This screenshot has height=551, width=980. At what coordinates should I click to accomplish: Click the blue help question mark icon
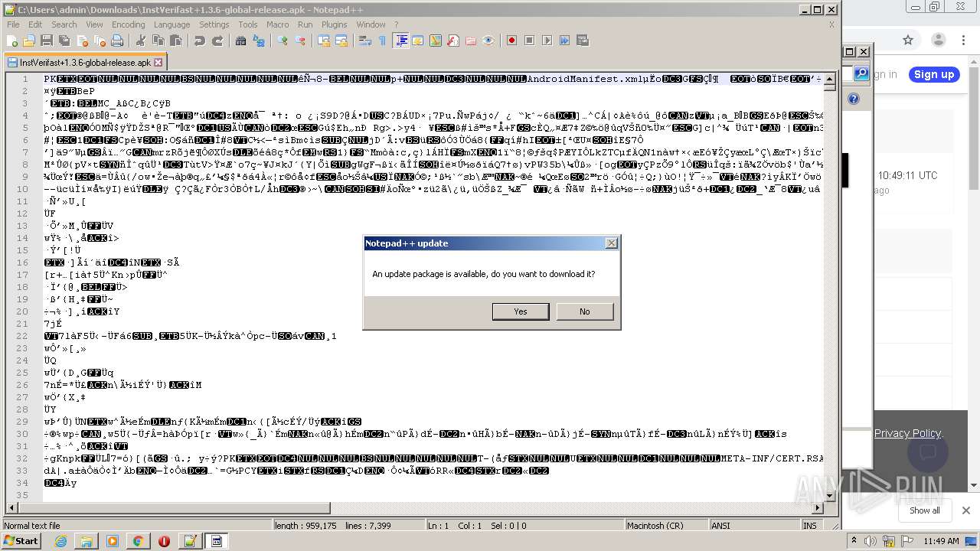(854, 99)
